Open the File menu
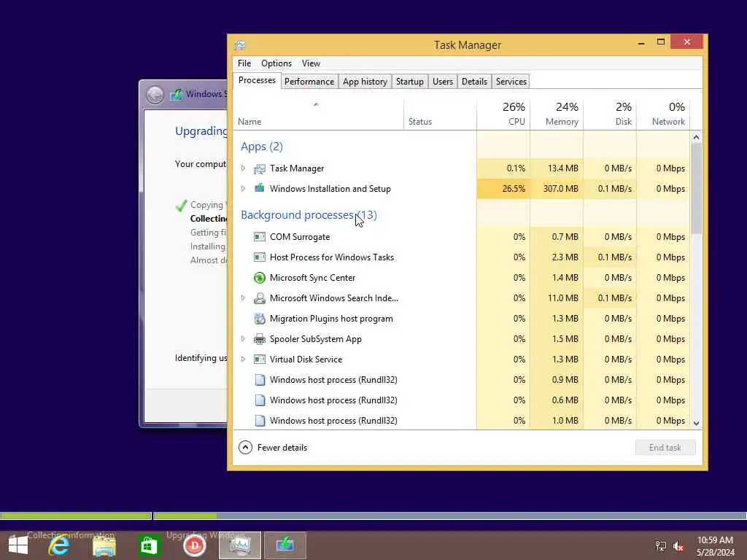This screenshot has width=747, height=560. [244, 63]
